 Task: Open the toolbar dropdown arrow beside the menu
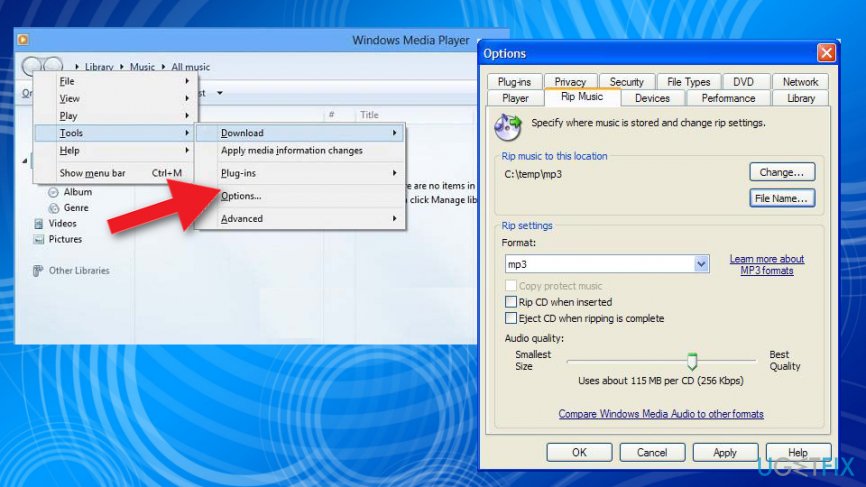point(220,93)
